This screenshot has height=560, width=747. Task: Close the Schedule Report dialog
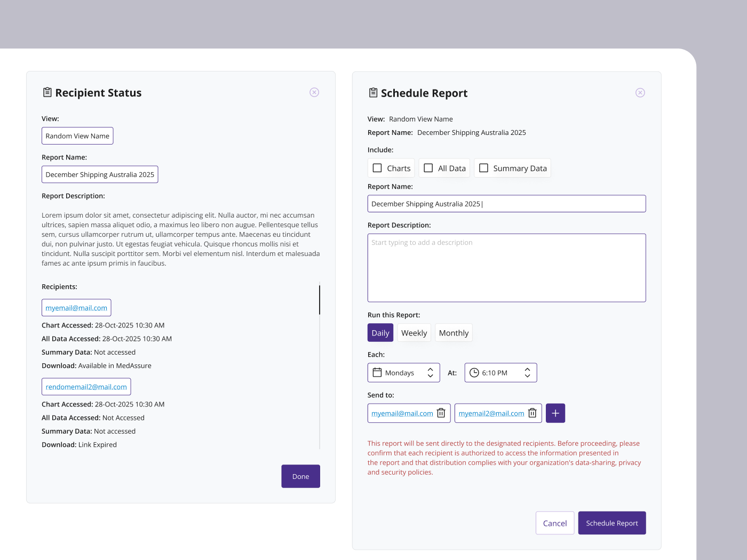coord(640,93)
